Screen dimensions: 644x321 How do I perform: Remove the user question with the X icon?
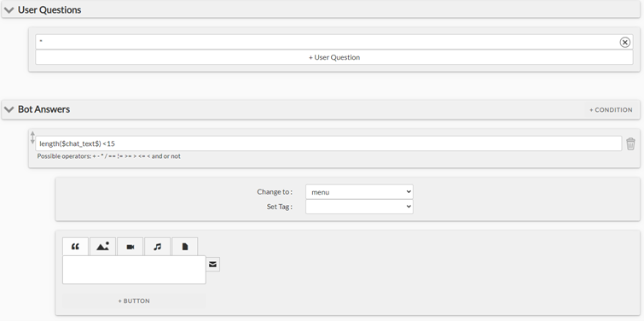(624, 42)
